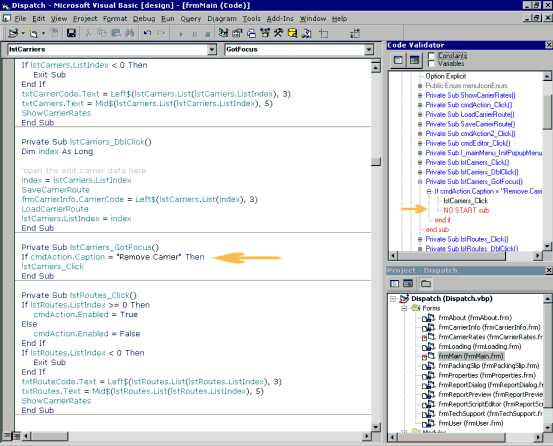
Task: Collapse the Dispatch (Dispatch.vbp) project node
Action: [393, 299]
